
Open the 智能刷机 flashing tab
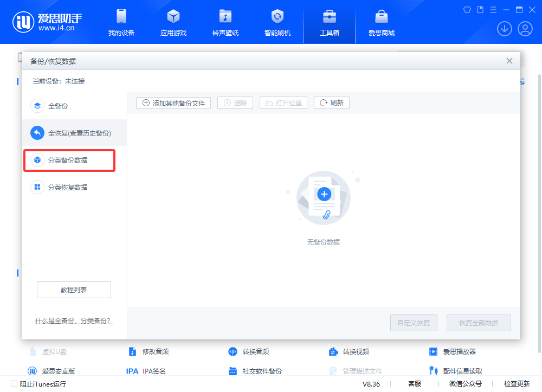coord(278,22)
